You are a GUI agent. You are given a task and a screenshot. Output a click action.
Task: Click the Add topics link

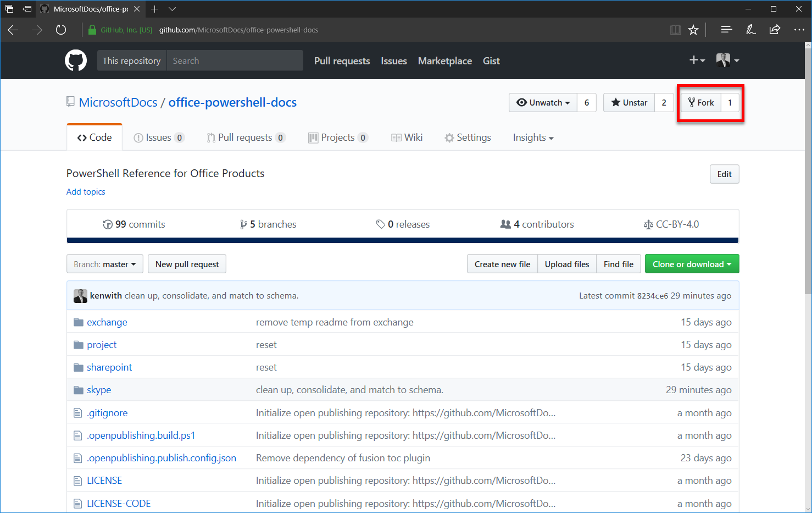(86, 192)
